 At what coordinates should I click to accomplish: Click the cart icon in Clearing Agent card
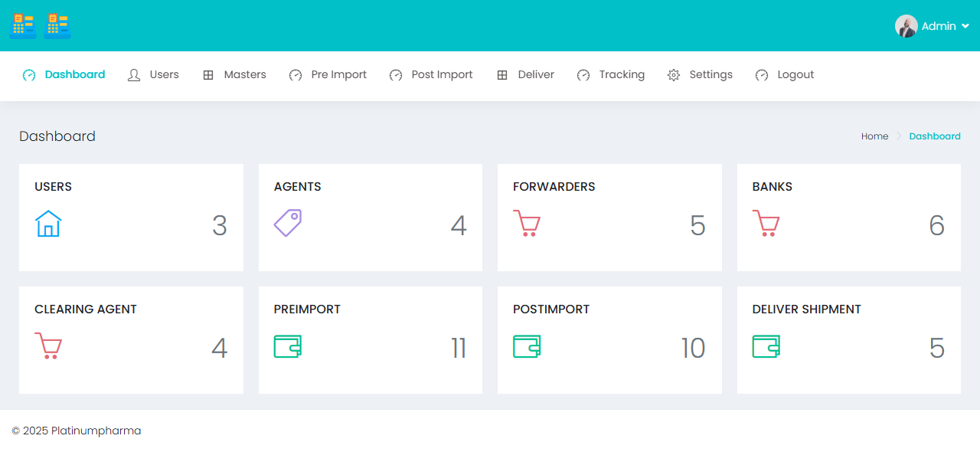coord(48,346)
